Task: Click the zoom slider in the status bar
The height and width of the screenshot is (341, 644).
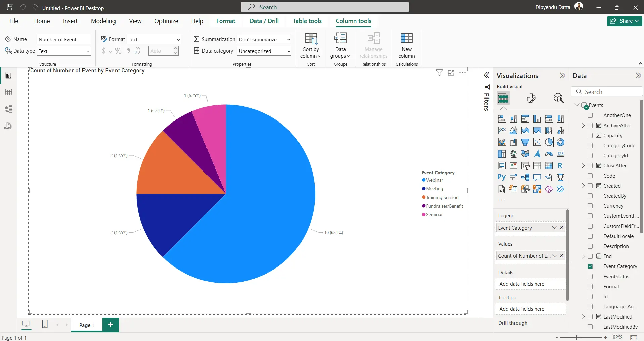Action: coord(576,337)
